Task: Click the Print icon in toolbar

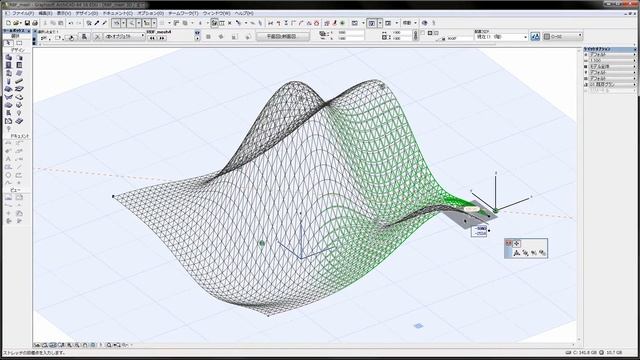Action: (35, 23)
